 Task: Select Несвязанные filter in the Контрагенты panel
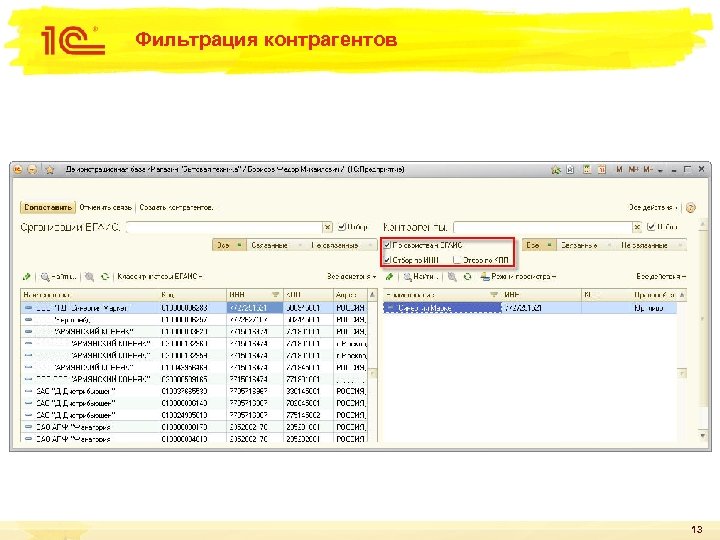click(650, 245)
